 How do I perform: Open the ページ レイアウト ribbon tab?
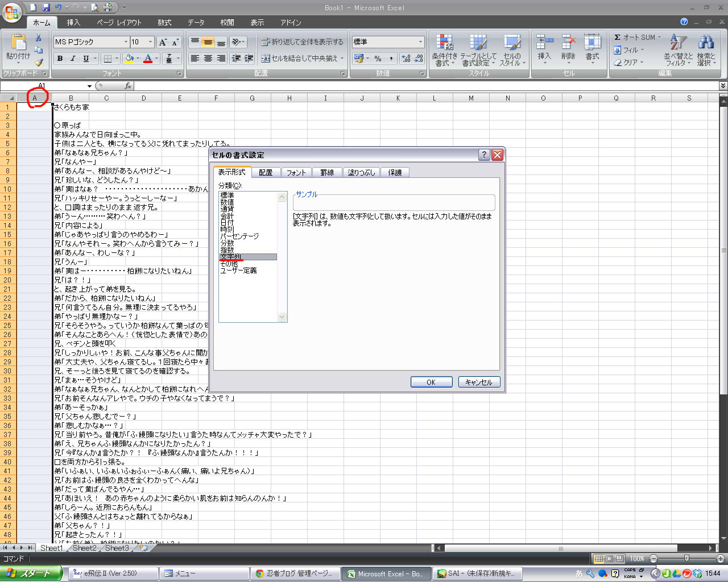(119, 22)
